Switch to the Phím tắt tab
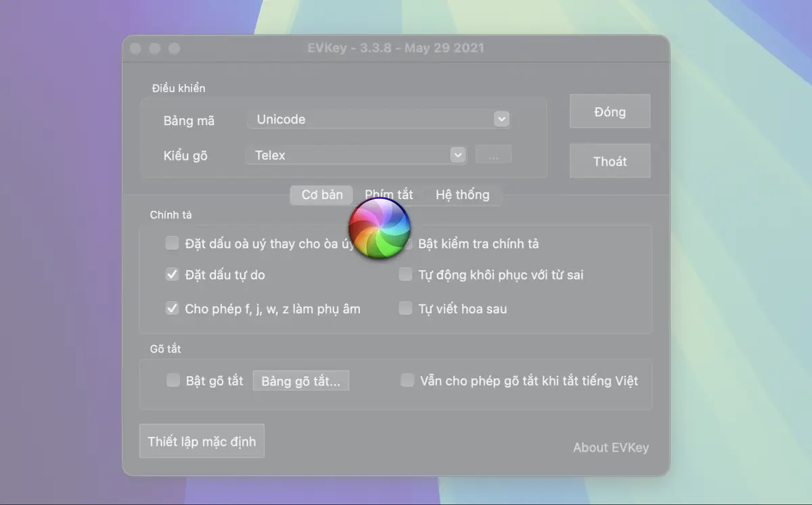Viewport: 812px width, 505px height. pos(389,195)
